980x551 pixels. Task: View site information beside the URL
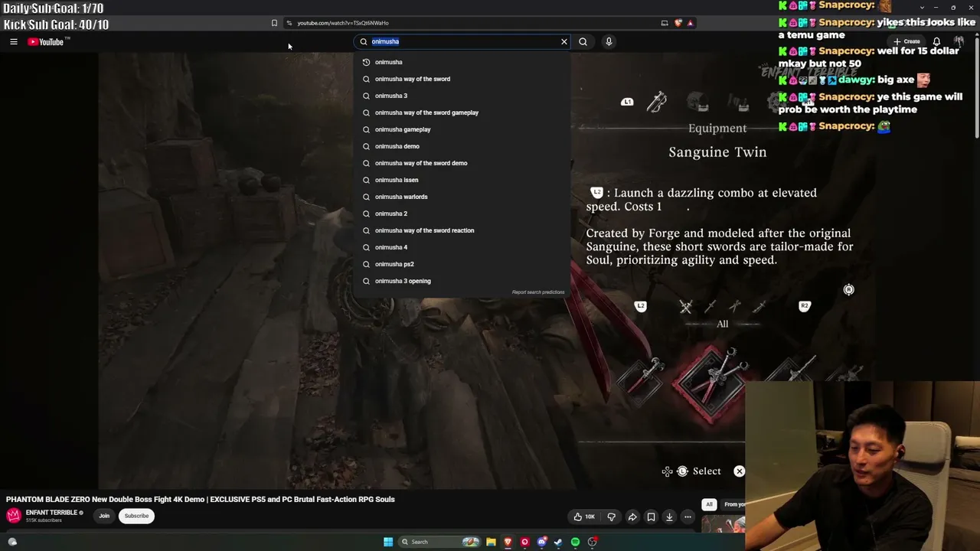[x=289, y=23]
